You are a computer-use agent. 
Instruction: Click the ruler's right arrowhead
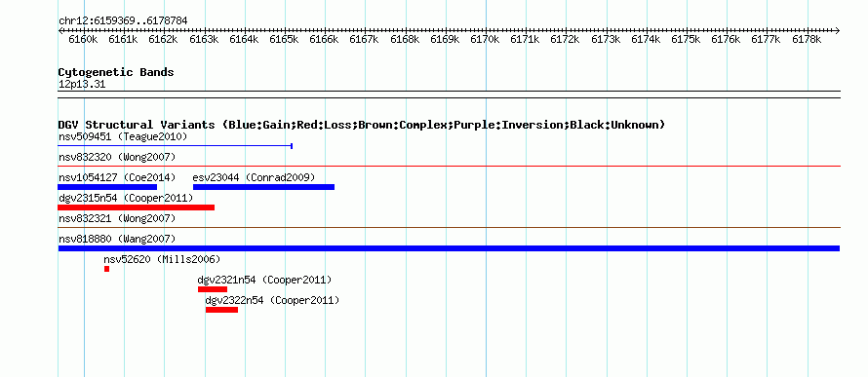(837, 30)
